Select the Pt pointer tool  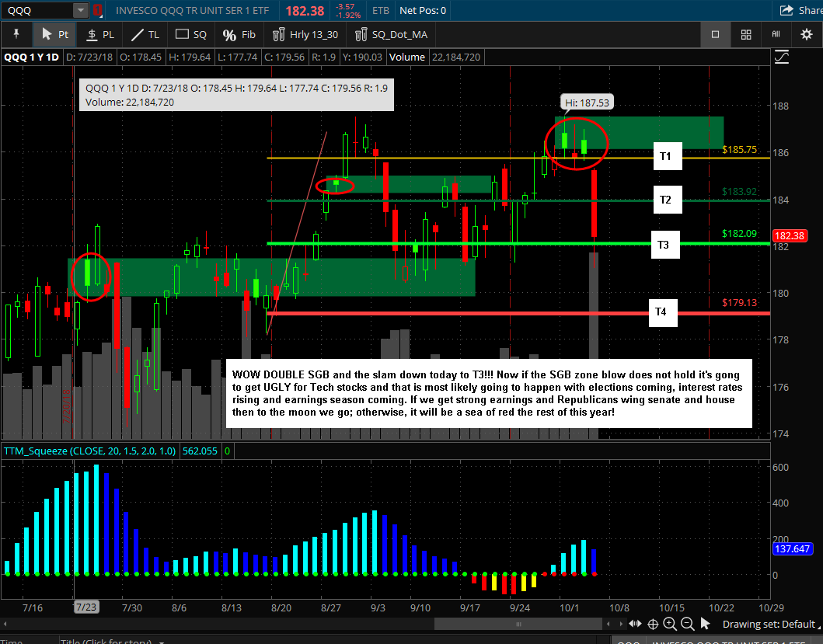[x=54, y=34]
